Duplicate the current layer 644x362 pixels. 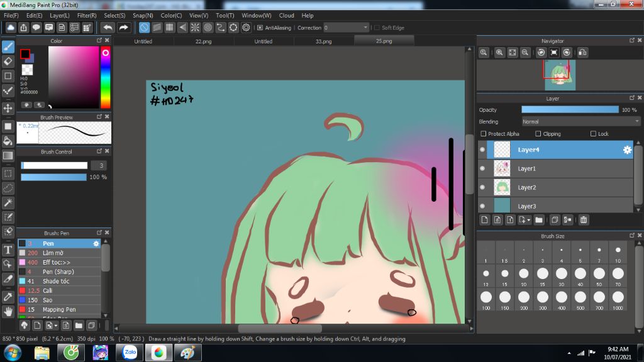pos(555,220)
